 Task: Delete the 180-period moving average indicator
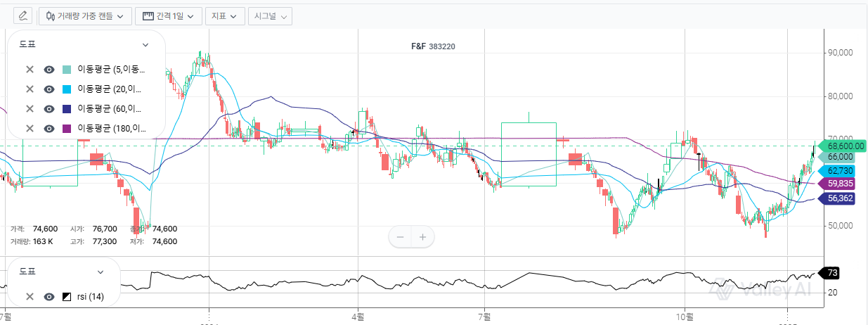coord(30,128)
